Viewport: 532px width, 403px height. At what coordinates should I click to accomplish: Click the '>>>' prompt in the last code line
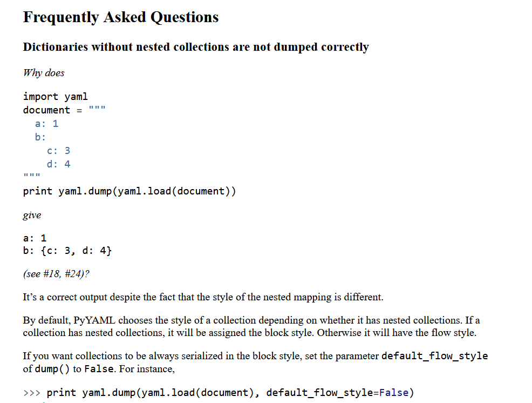pos(32,393)
